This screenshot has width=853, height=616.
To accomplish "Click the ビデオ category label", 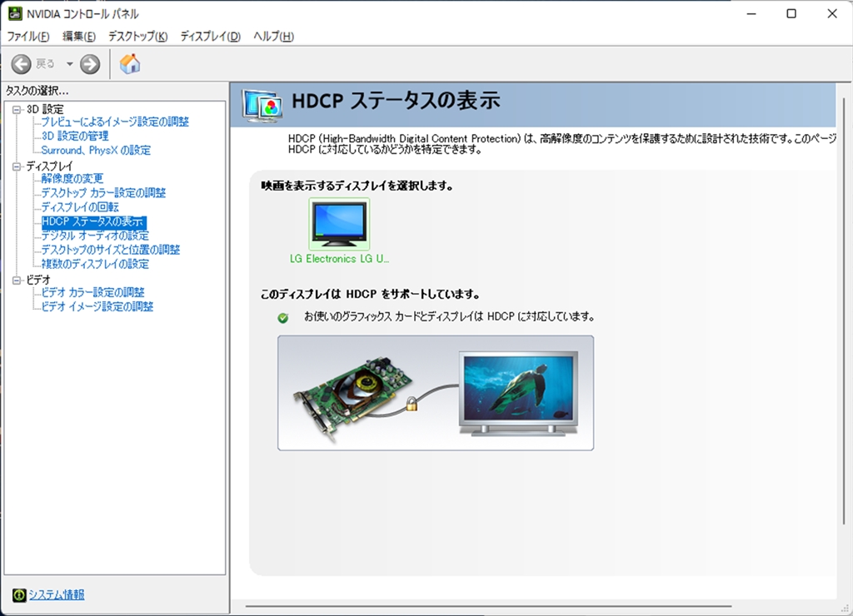I will click(x=38, y=280).
